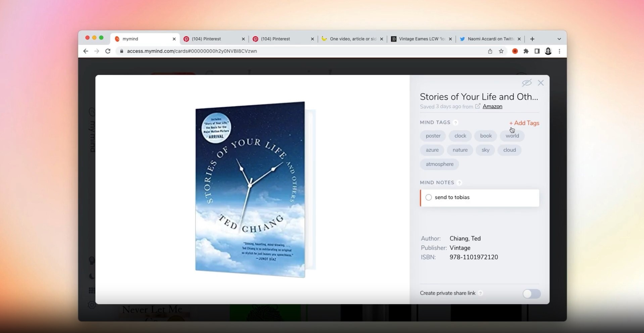The width and height of the screenshot is (644, 333).
Task: Open the Amazon source link
Action: (x=492, y=106)
